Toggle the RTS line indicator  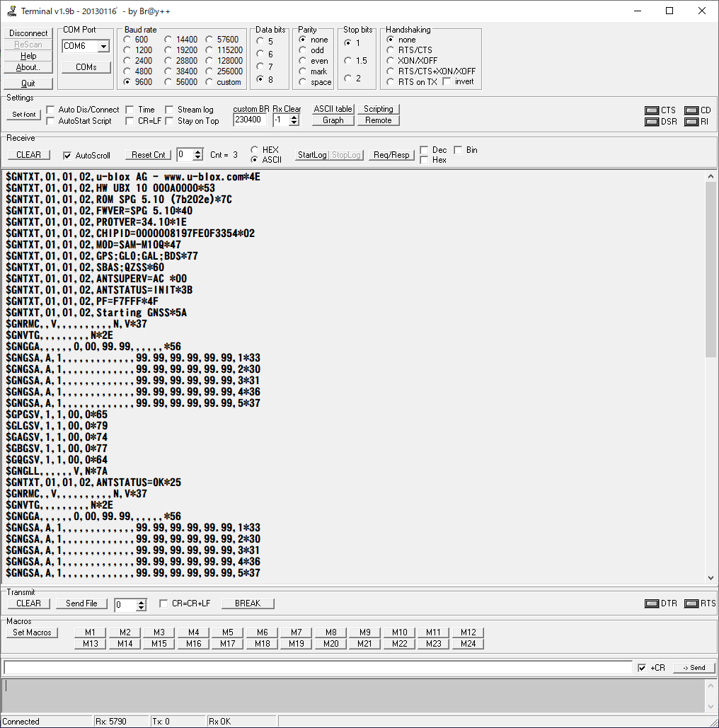coord(691,603)
